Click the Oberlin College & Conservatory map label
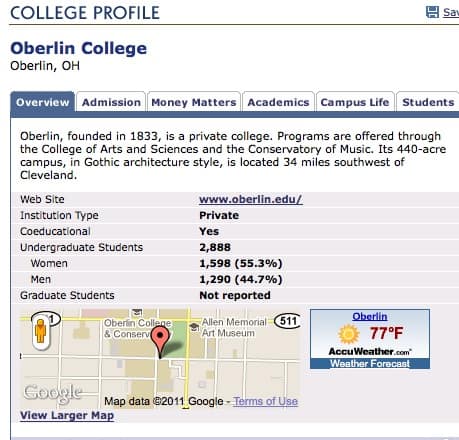Image resolution: width=459 pixels, height=440 pixels. pyautogui.click(x=137, y=328)
